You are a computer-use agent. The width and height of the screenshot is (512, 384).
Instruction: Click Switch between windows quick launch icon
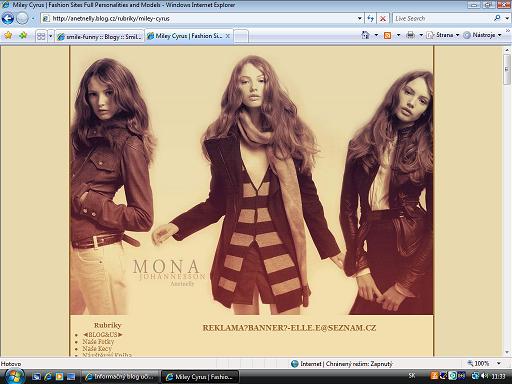point(71,377)
